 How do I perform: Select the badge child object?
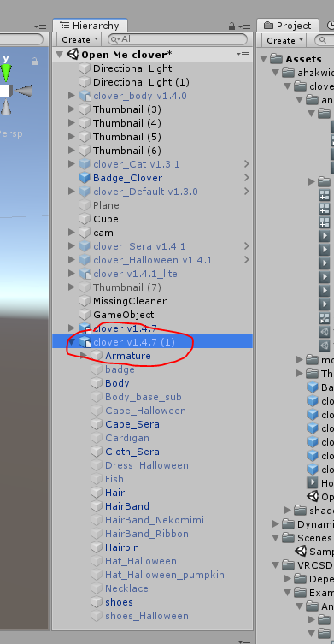120,369
